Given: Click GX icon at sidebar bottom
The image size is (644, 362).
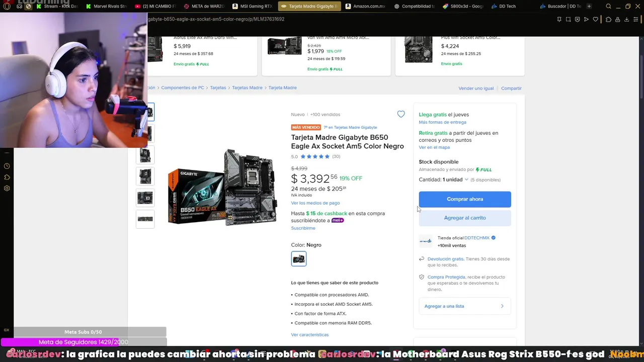Looking at the screenshot, I should [7, 330].
